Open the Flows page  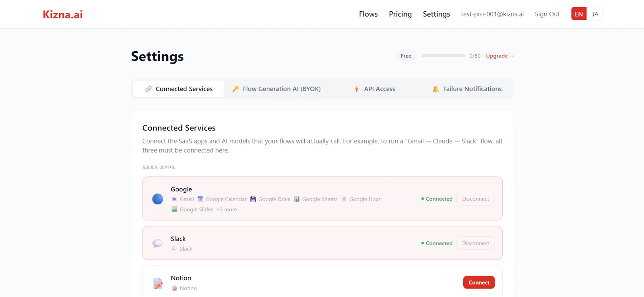click(x=368, y=14)
